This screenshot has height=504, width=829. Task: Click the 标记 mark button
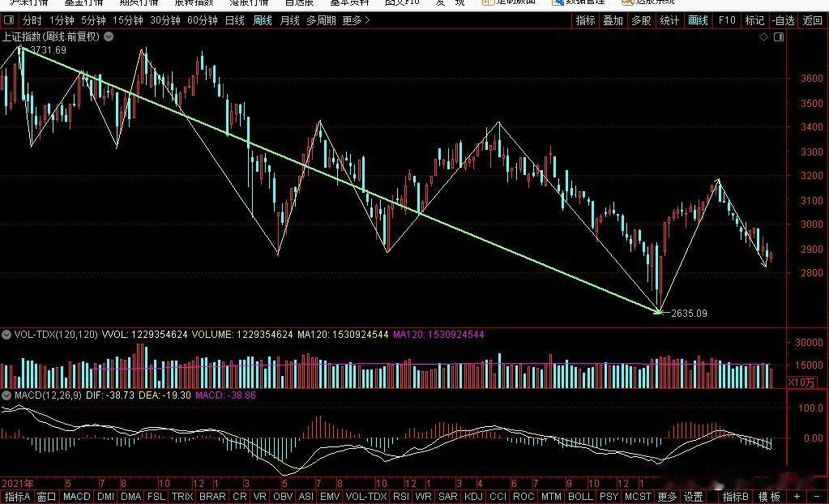point(754,20)
